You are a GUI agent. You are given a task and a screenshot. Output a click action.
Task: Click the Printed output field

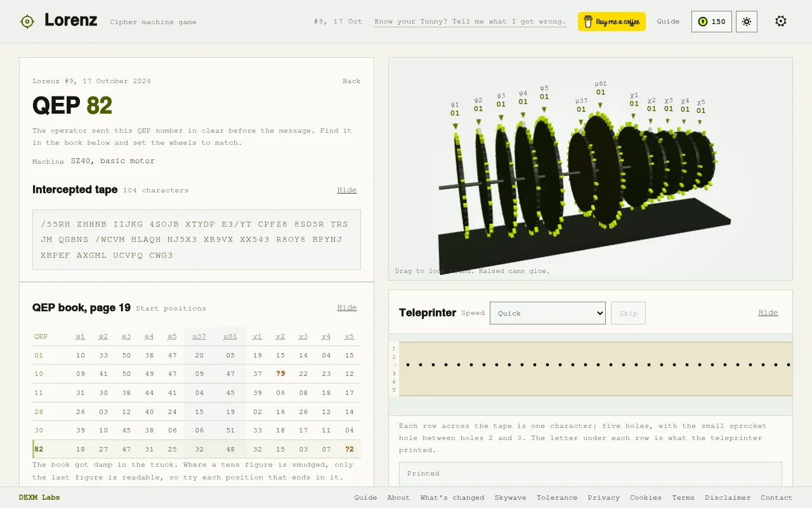591,474
